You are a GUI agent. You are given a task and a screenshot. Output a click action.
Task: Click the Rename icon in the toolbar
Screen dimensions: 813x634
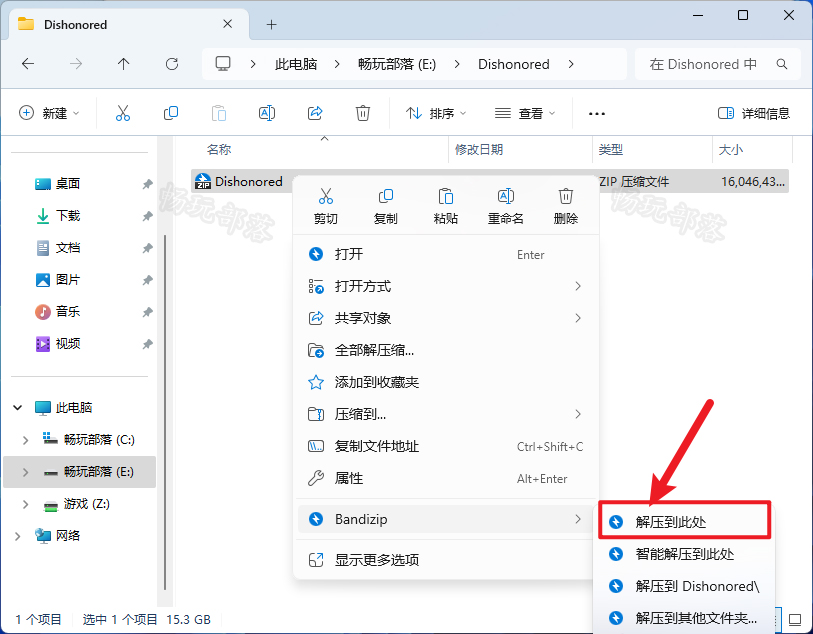[x=267, y=113]
